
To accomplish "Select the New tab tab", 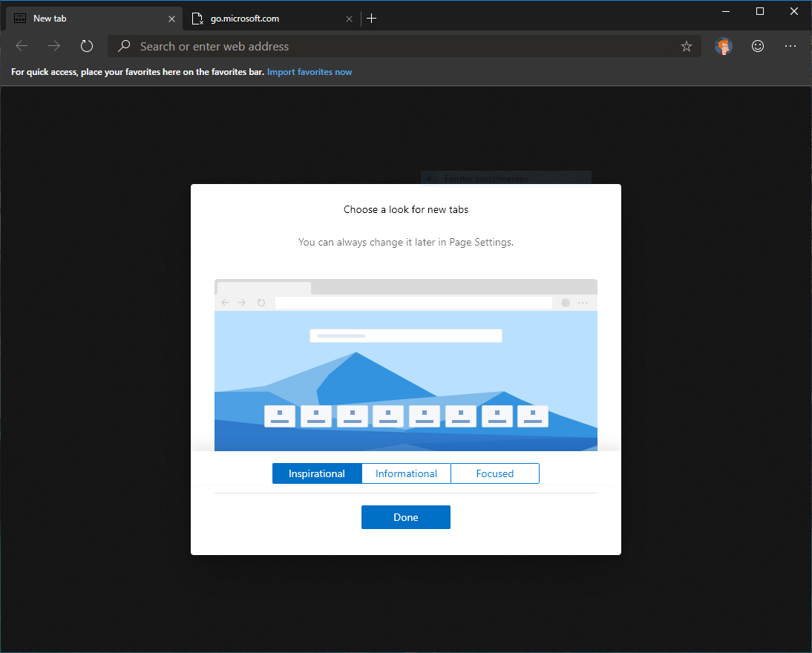I will 82,19.
